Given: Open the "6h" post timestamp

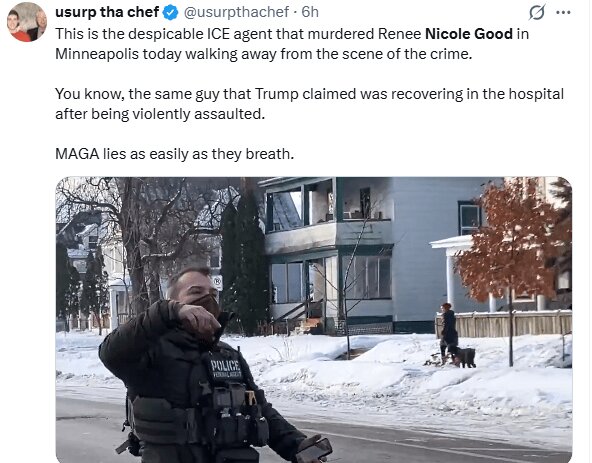Looking at the screenshot, I should click(x=310, y=12).
